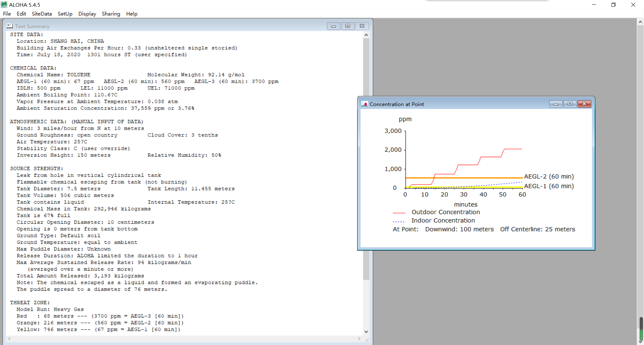Click Orange threat zone 216 meters line
644x345 pixels.
(100, 323)
